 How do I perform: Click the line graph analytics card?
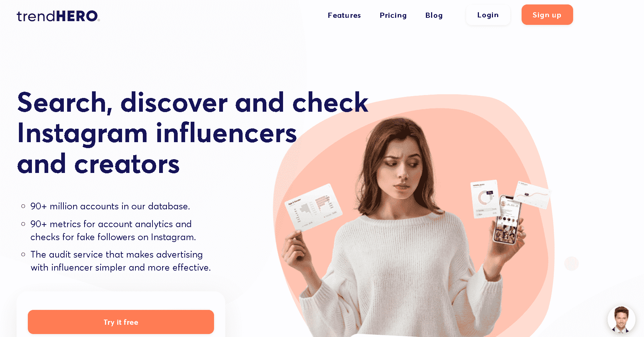[532, 195]
